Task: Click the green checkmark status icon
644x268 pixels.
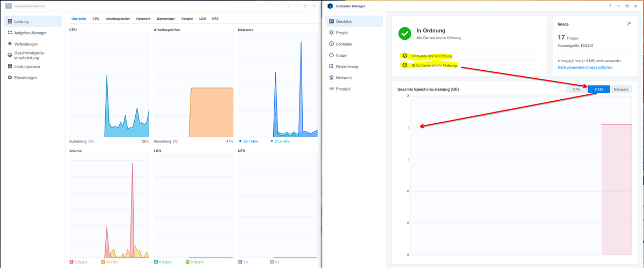Action: [405, 34]
